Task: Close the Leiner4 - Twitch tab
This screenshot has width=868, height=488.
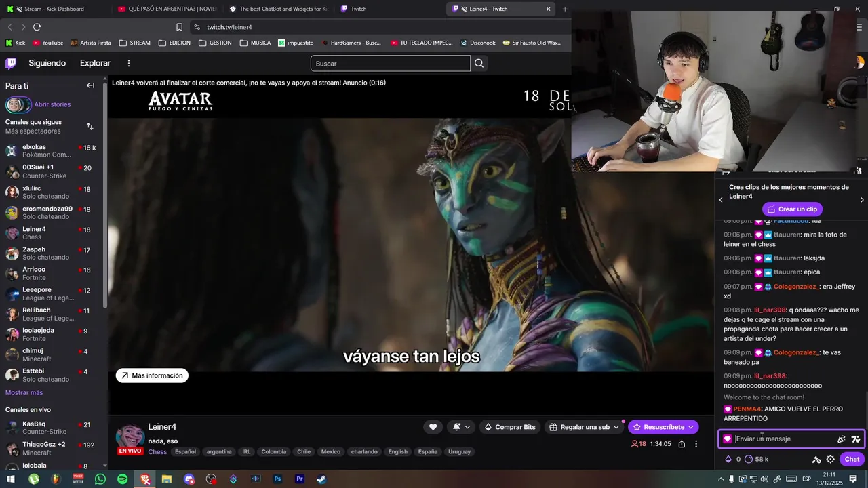Action: 548,9
